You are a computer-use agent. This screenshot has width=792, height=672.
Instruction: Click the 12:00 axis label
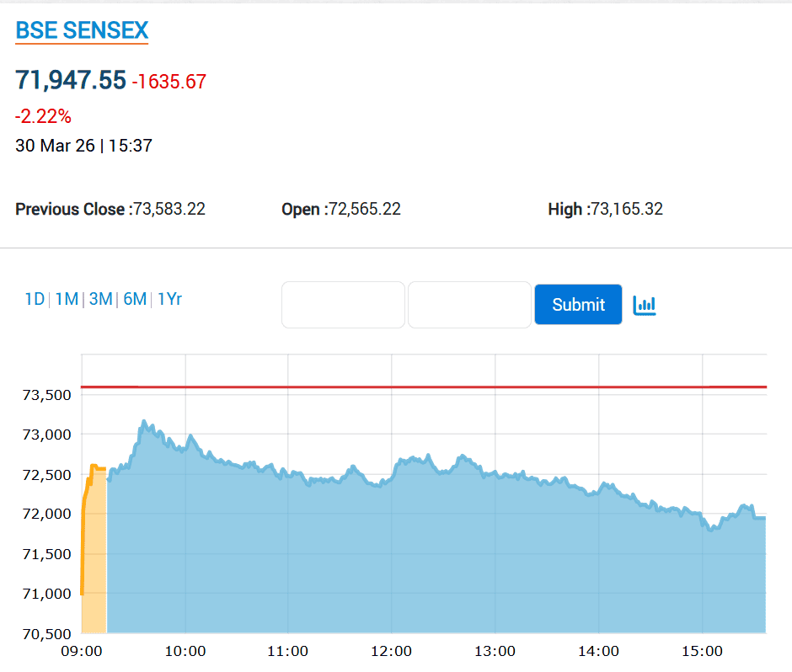click(x=391, y=650)
